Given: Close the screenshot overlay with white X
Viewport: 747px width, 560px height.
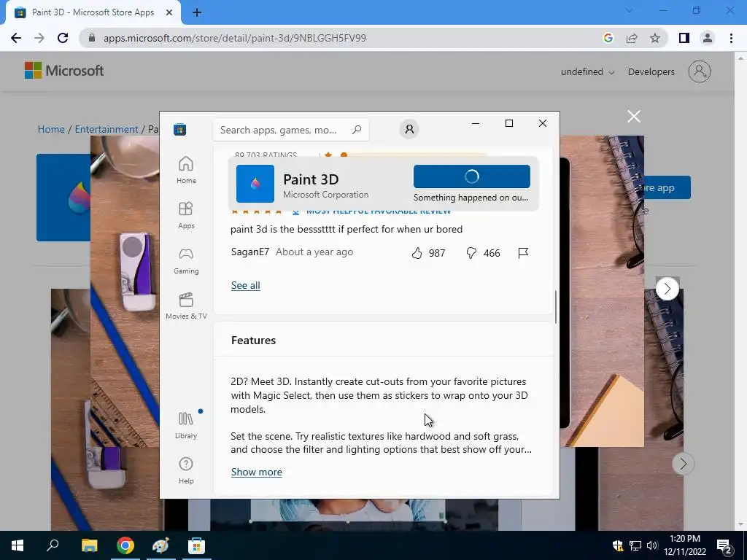Looking at the screenshot, I should tap(634, 116).
